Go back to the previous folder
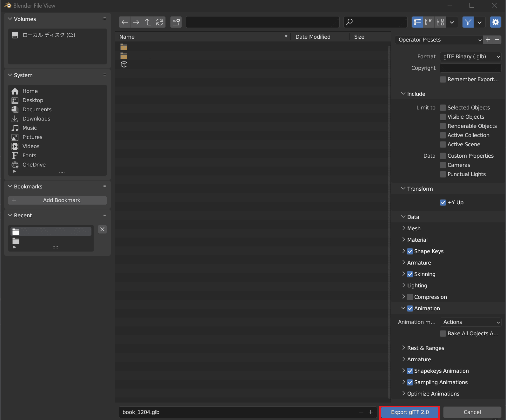This screenshot has width=506, height=420. coord(125,22)
